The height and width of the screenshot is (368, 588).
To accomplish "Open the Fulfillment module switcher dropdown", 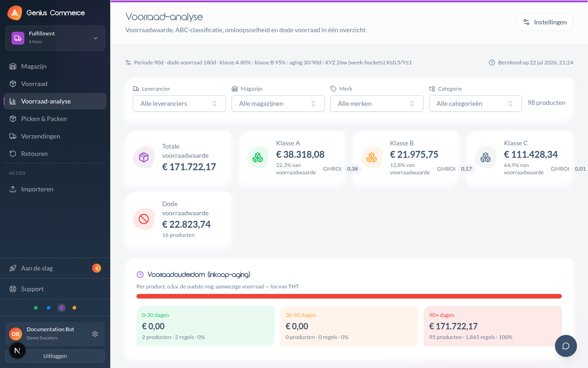I will pyautogui.click(x=55, y=38).
